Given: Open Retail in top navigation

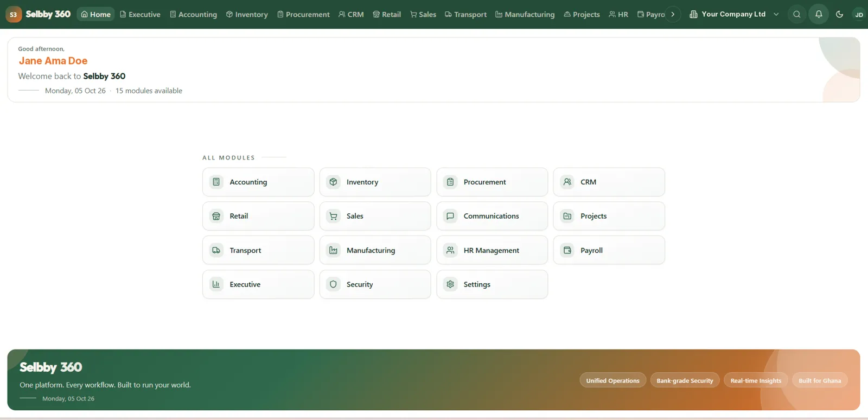Looking at the screenshot, I should click(x=387, y=15).
